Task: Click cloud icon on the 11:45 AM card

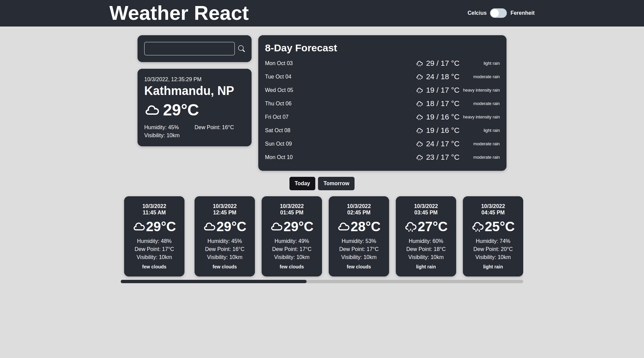Action: (x=139, y=227)
